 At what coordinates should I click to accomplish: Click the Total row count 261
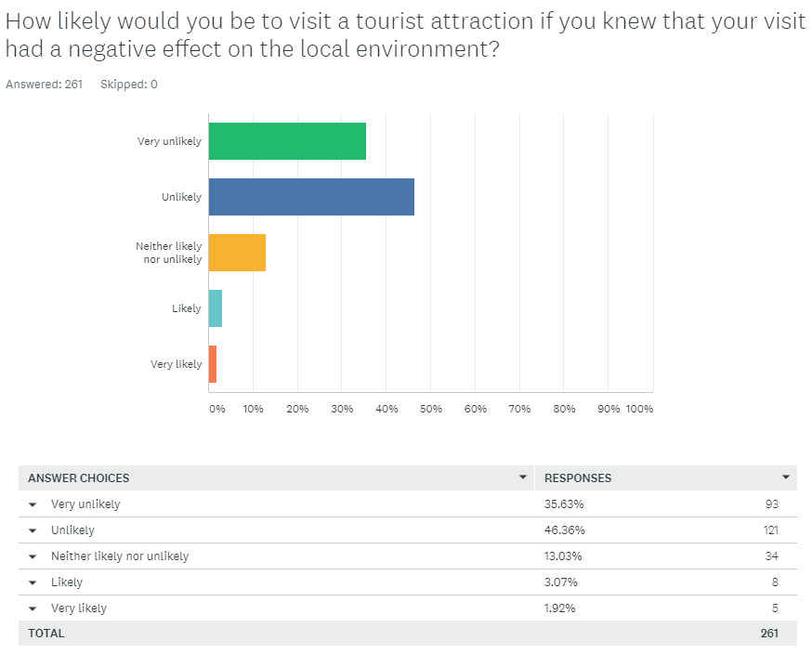[768, 634]
